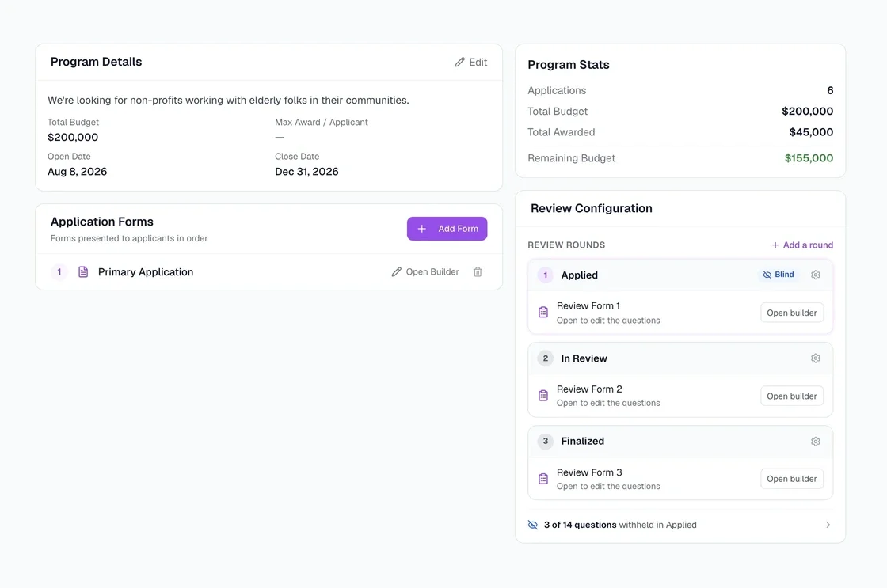Click the document icon beside Primary Application

click(83, 272)
